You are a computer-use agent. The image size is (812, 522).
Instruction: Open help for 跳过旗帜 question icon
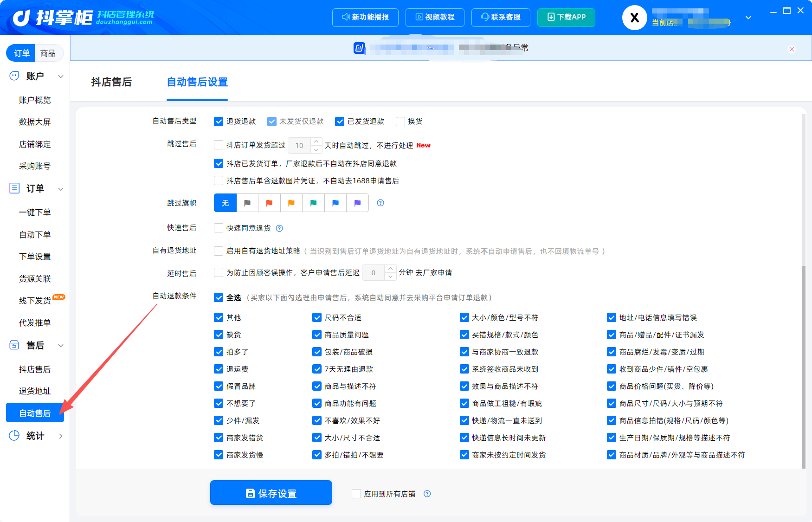click(380, 203)
